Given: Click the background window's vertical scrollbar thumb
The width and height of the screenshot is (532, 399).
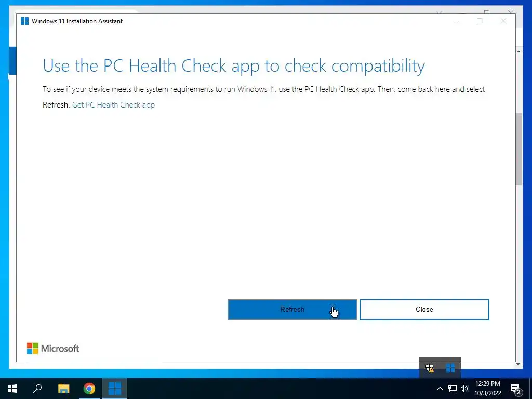Looking at the screenshot, I should tap(518, 149).
